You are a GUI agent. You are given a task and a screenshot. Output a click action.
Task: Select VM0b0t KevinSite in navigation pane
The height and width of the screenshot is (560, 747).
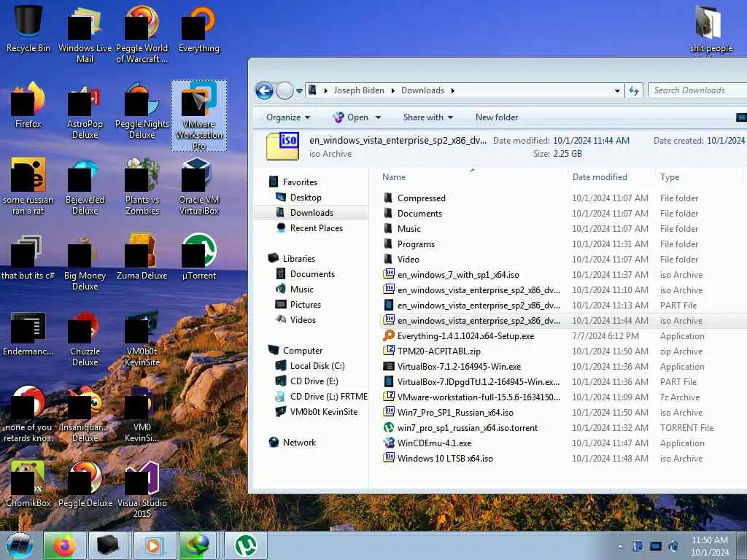tap(323, 412)
